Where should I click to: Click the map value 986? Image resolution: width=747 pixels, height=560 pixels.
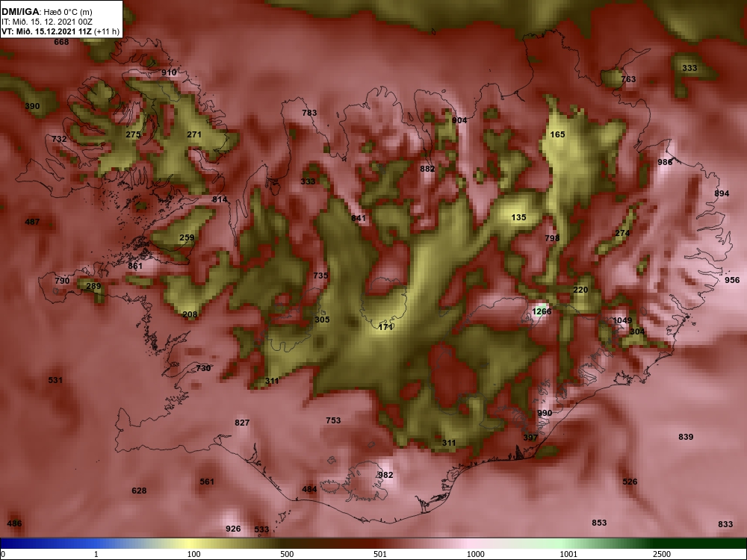(665, 162)
